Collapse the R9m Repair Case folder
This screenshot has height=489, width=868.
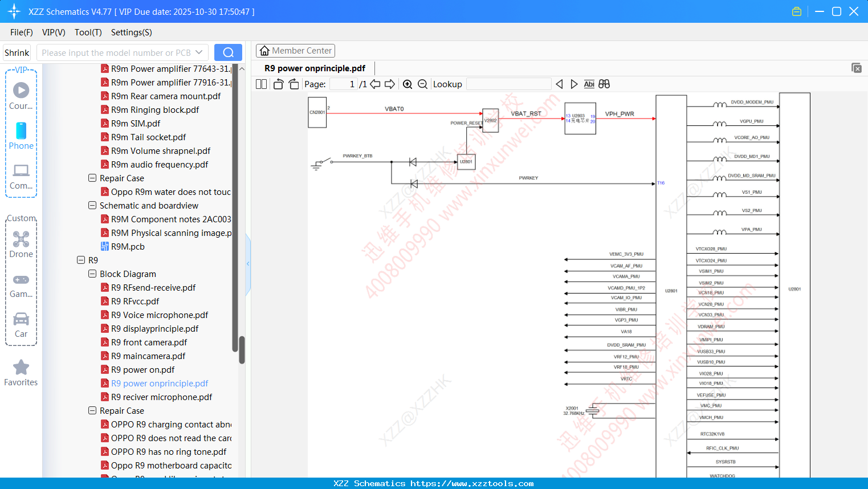point(92,178)
